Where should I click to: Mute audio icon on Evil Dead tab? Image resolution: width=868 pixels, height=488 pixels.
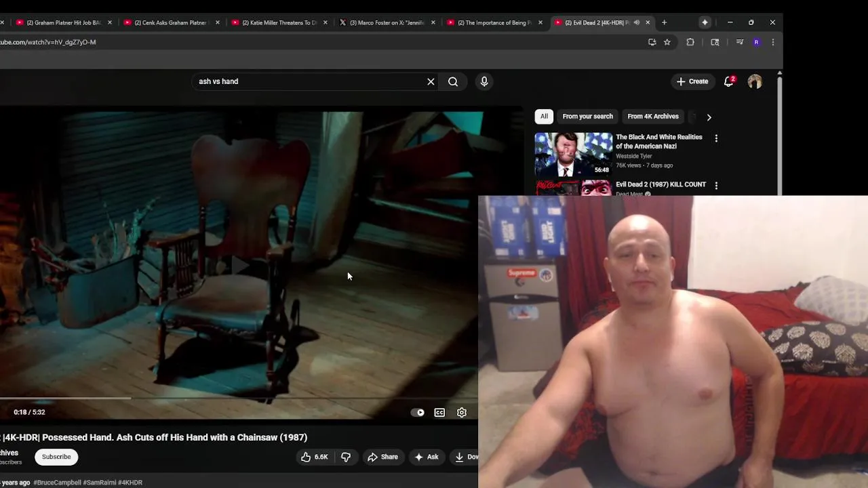point(636,22)
